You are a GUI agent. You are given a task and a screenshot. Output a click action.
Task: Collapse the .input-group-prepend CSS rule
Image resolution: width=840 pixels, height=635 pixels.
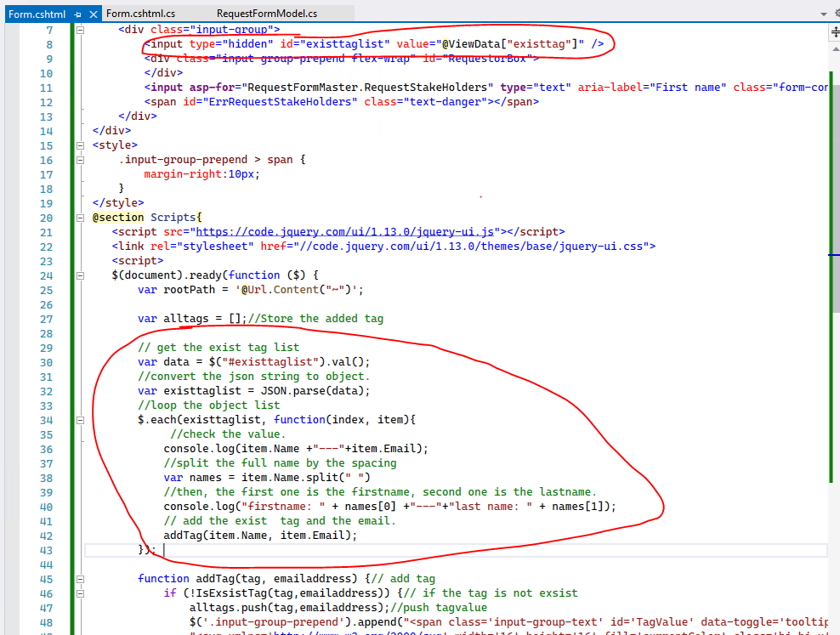tap(80, 160)
